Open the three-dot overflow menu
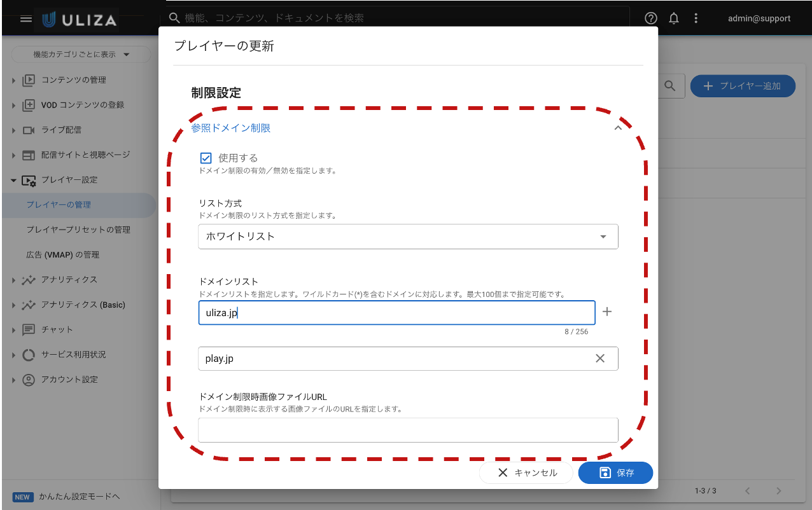This screenshot has width=812, height=510. (696, 18)
